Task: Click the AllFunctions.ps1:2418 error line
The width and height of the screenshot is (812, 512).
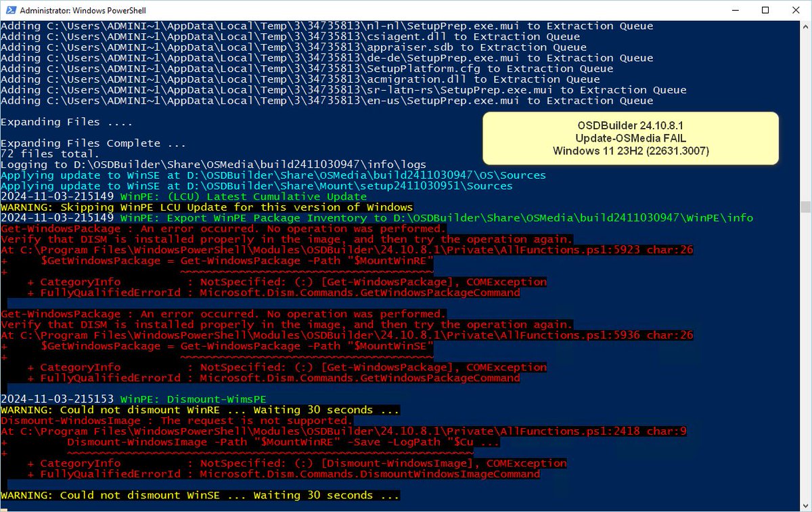Action: pyautogui.click(x=343, y=431)
